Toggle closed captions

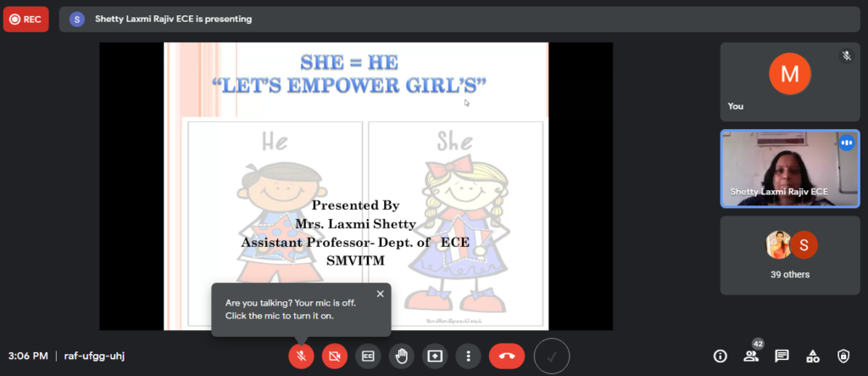pyautogui.click(x=368, y=356)
